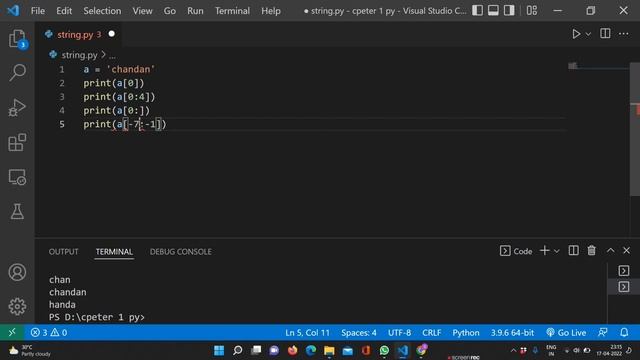Click string.py in the breadcrumb

coord(79,55)
